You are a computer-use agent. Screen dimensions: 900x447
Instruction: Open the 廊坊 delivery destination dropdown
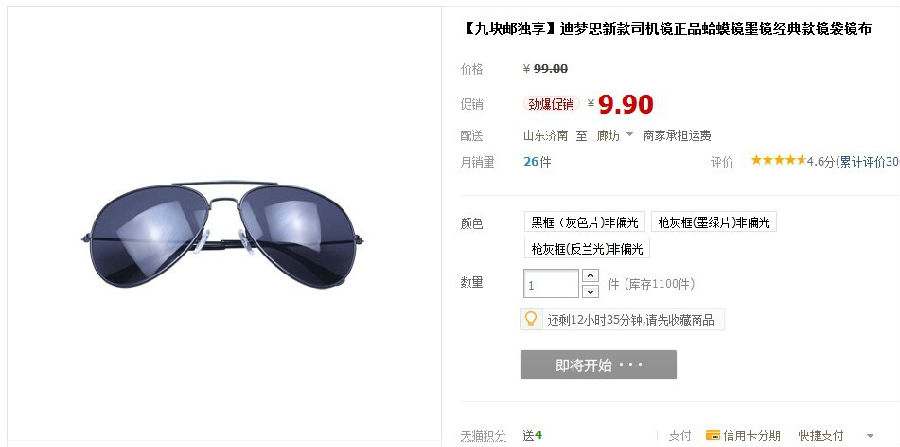pyautogui.click(x=615, y=135)
